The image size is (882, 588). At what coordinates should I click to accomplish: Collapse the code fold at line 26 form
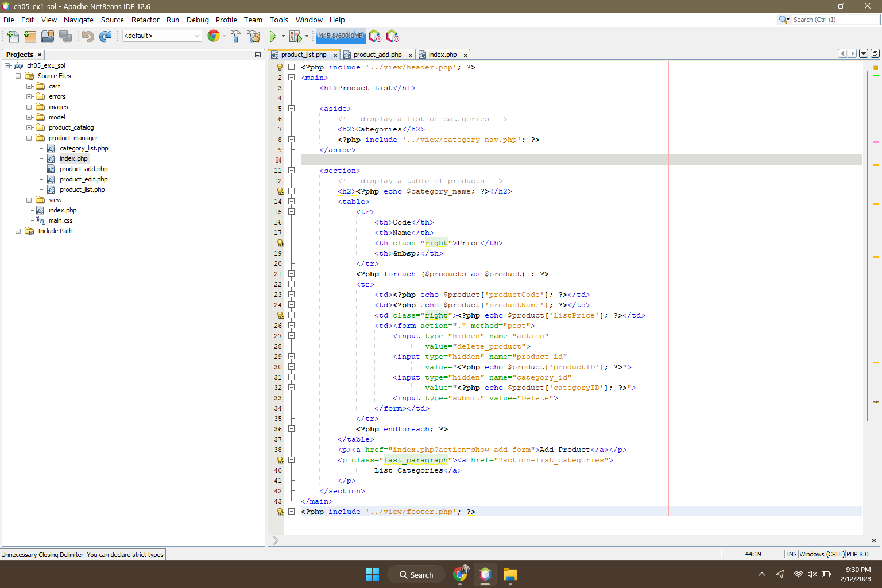pyautogui.click(x=291, y=326)
